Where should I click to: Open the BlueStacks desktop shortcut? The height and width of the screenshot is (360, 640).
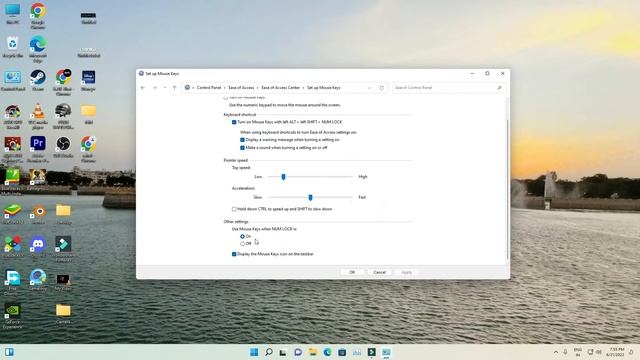13,213
